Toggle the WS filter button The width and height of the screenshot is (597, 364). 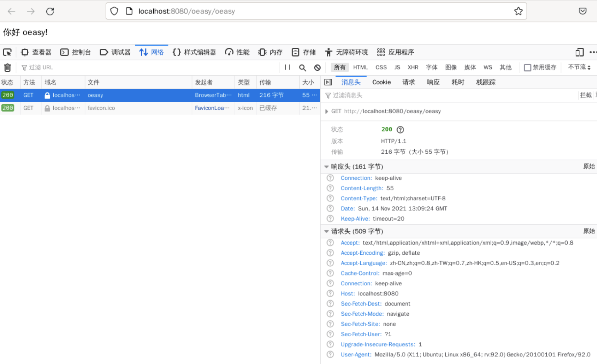(488, 67)
